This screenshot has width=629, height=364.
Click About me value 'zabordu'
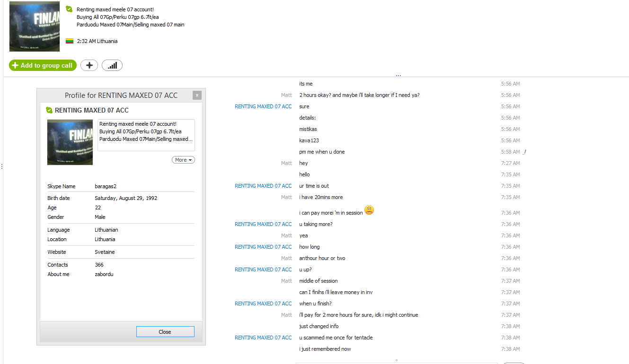(104, 274)
